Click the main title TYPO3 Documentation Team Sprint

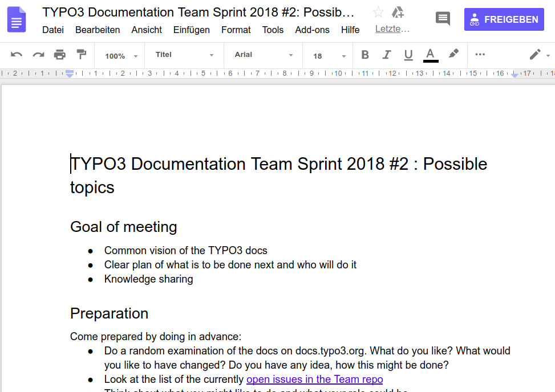[x=278, y=175]
